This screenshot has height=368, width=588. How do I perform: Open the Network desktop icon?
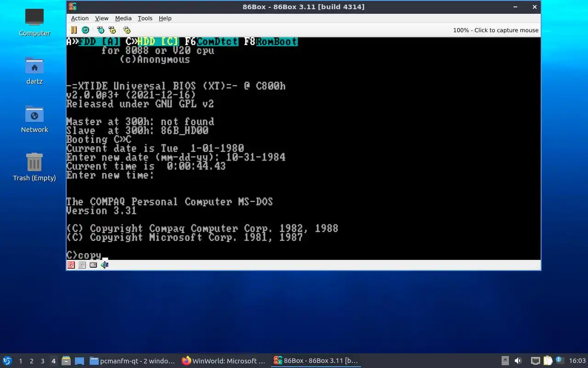tap(34, 119)
